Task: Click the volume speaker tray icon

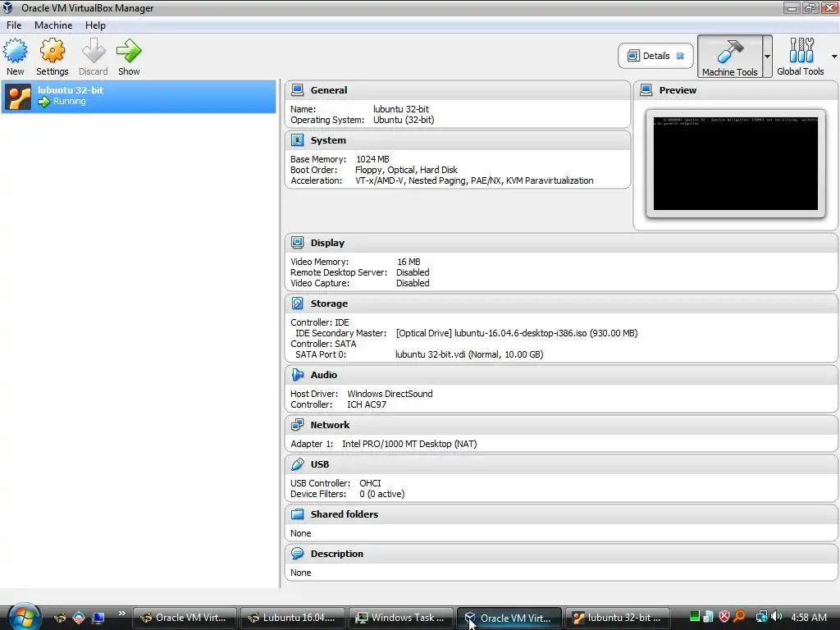Action: point(776,617)
